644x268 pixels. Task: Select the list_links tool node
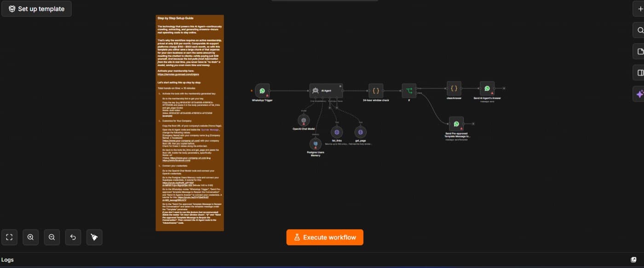pos(337,132)
